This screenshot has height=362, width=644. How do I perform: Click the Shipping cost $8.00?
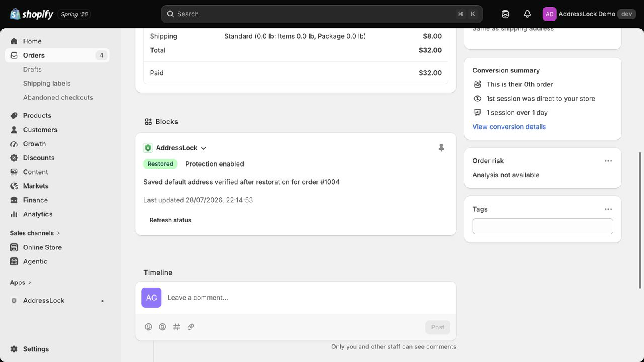pos(432,36)
